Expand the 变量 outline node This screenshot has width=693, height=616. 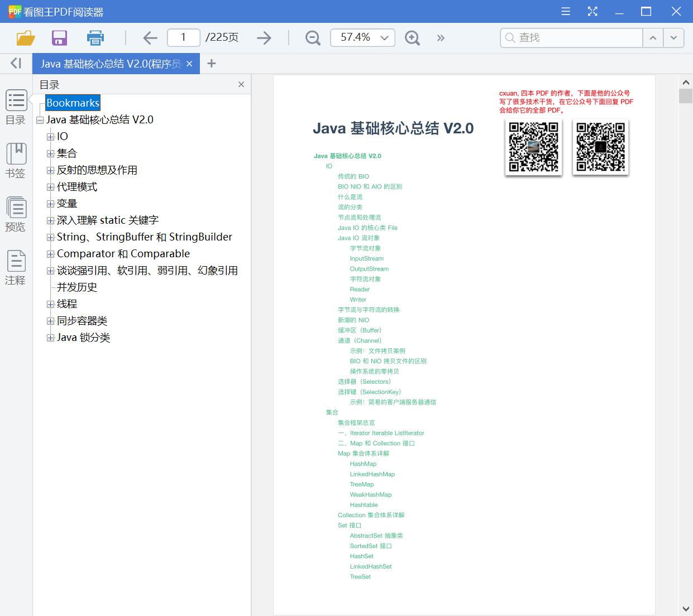pyautogui.click(x=50, y=204)
